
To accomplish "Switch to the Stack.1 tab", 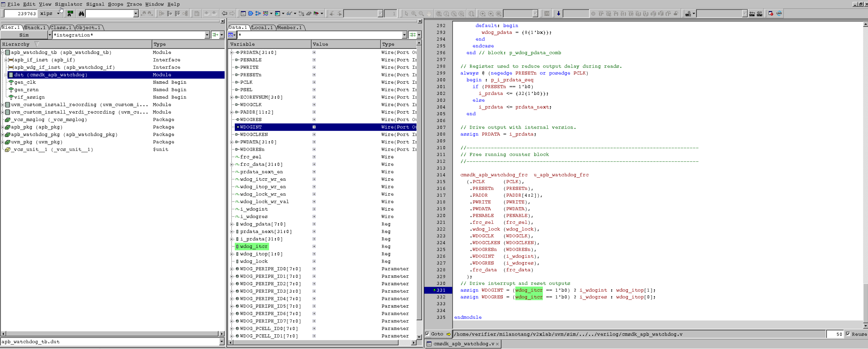I will pos(35,28).
